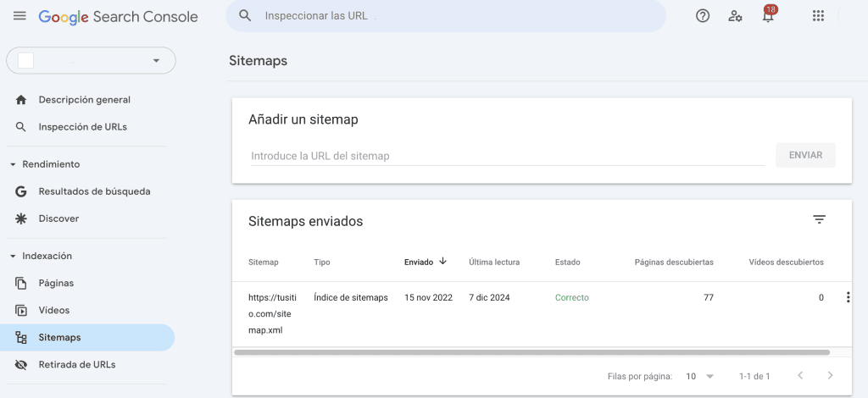The image size is (868, 398).
Task: Click the sitemap URL input field
Action: click(x=507, y=156)
